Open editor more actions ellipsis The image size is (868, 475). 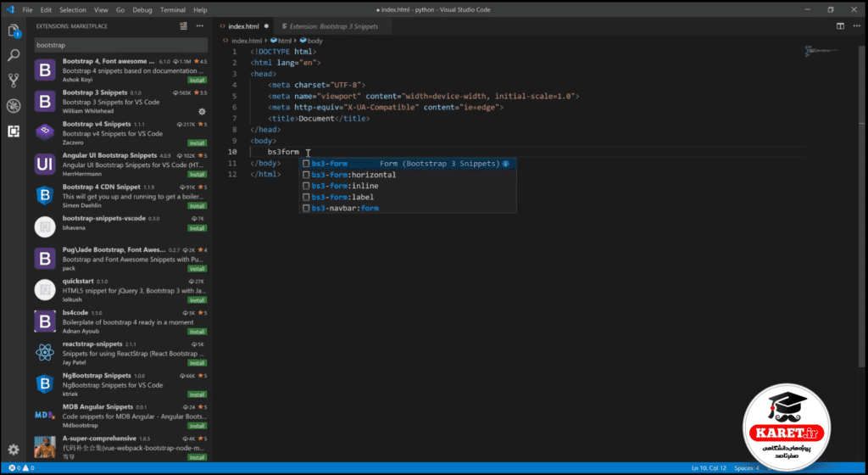(x=856, y=26)
